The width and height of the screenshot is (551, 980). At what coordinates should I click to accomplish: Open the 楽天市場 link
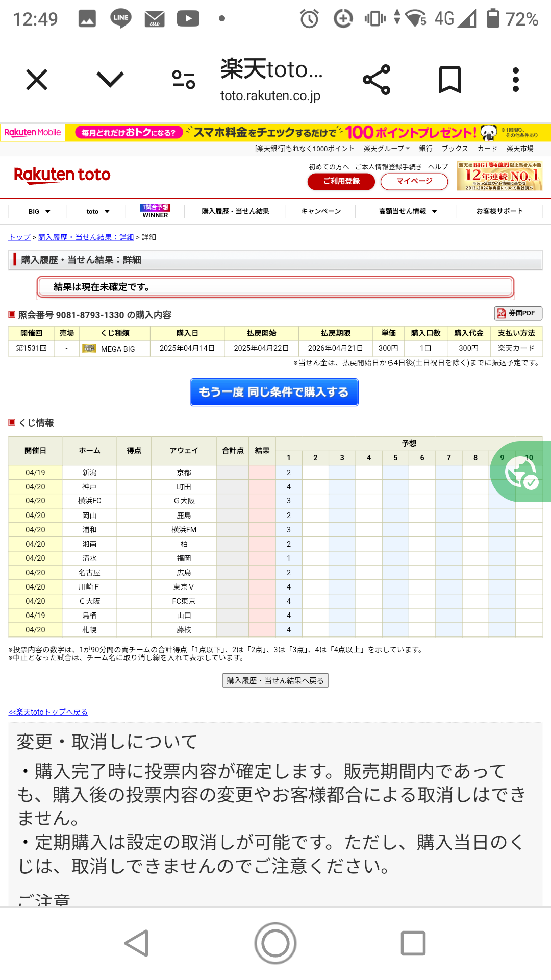(520, 149)
